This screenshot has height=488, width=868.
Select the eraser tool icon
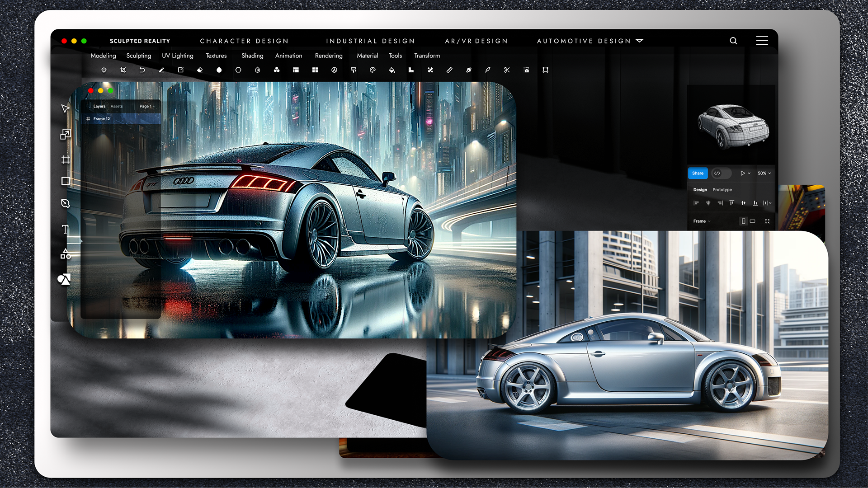click(x=200, y=70)
